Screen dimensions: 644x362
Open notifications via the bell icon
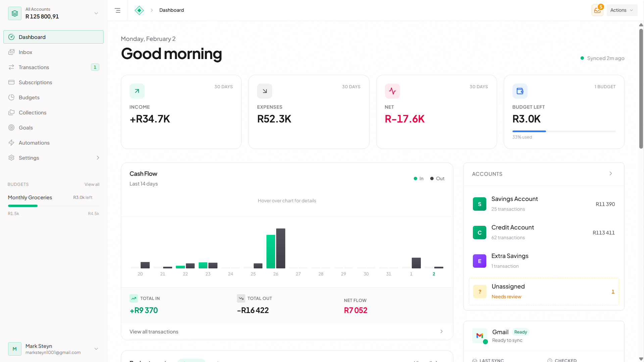597,10
